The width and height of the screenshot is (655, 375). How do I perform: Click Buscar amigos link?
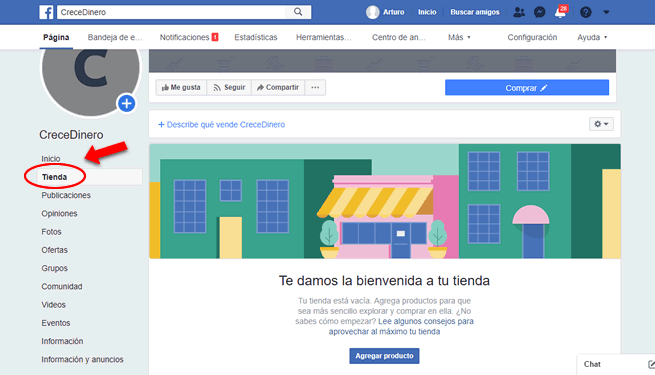[475, 12]
